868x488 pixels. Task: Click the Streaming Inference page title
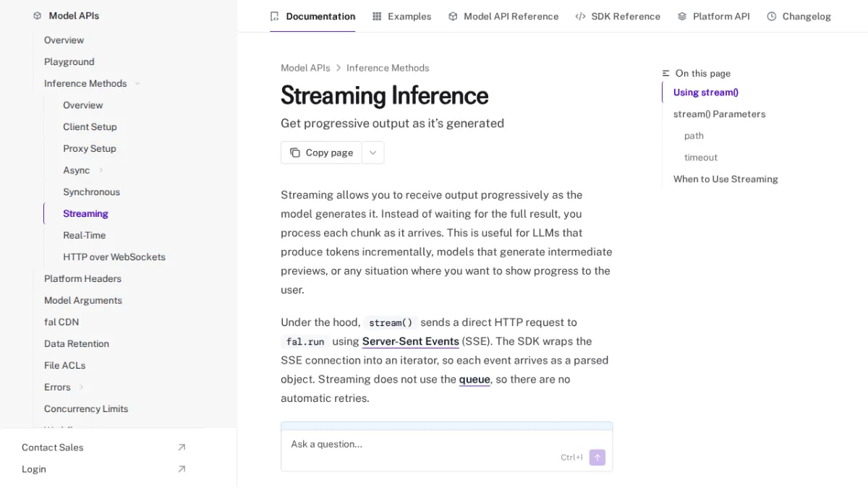384,95
